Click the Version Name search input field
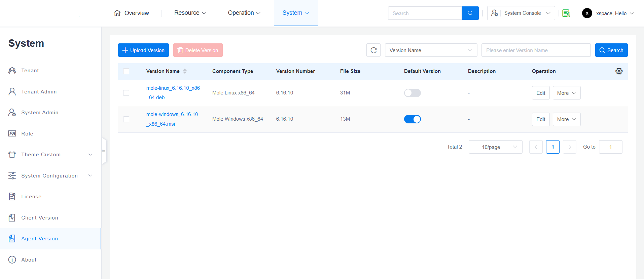Image resolution: width=644 pixels, height=279 pixels. (x=536, y=50)
